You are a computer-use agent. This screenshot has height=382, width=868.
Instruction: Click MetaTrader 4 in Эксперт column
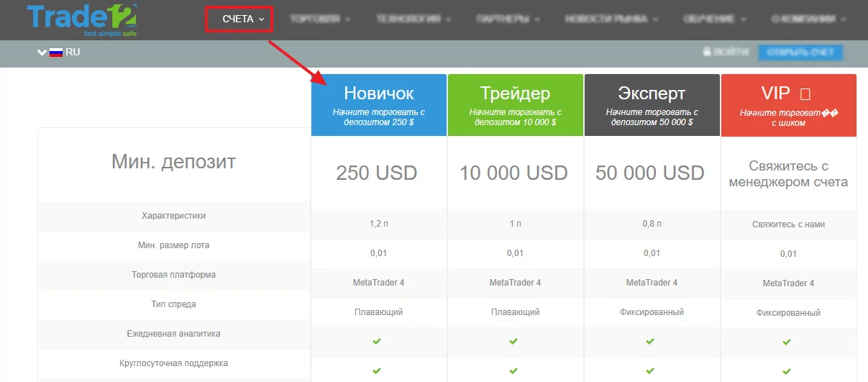coord(652,283)
